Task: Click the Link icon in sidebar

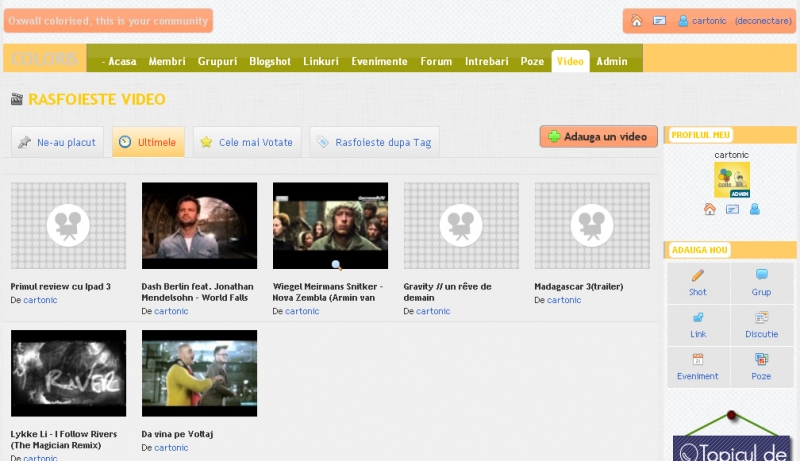Action: [x=697, y=317]
